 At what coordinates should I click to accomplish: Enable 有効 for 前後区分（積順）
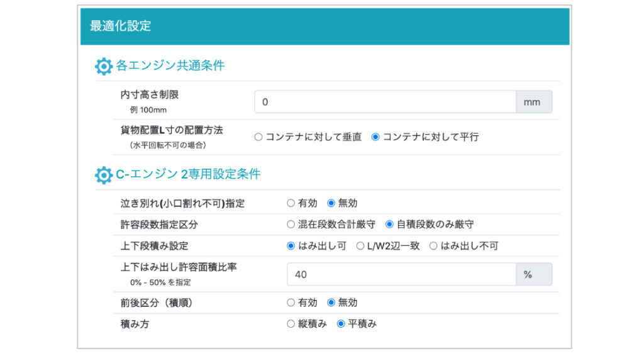[x=291, y=303]
